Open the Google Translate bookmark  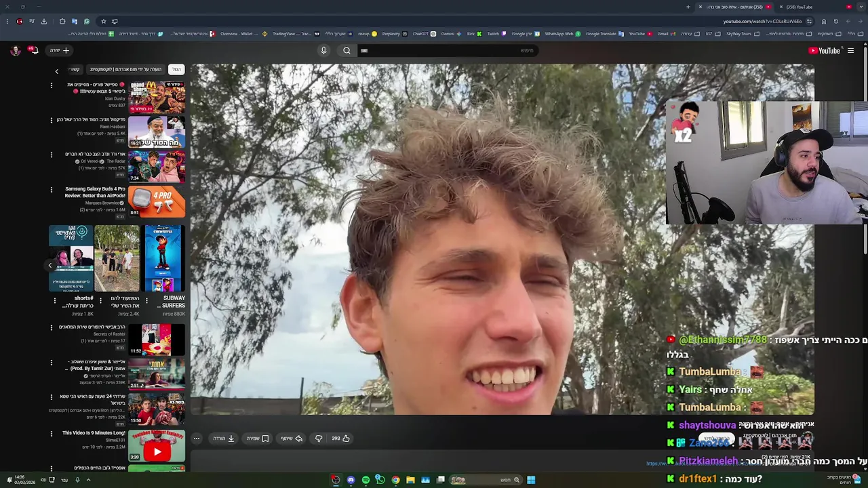point(604,33)
